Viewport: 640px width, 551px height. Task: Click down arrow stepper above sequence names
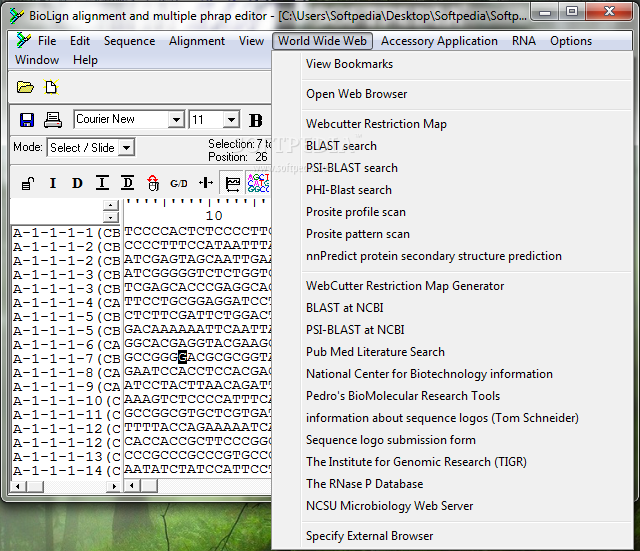(x=111, y=217)
